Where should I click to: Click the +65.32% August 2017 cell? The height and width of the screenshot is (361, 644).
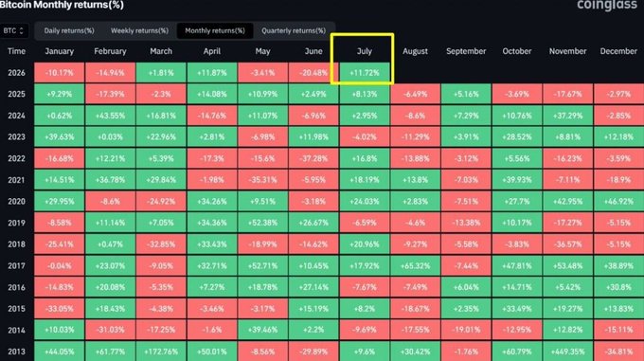pos(415,265)
